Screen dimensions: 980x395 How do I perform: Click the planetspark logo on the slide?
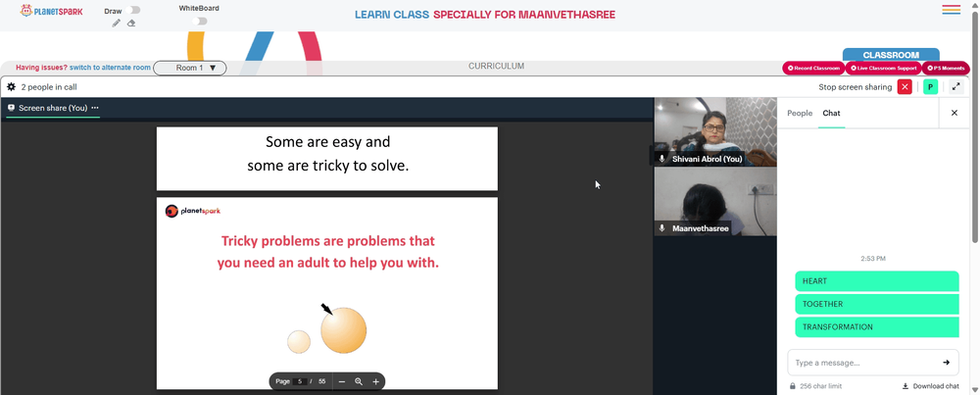192,212
